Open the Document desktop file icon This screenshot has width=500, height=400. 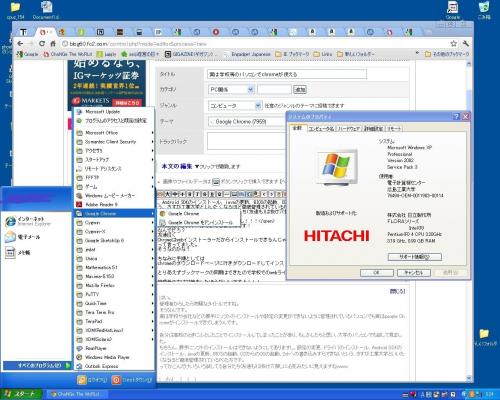click(46, 10)
